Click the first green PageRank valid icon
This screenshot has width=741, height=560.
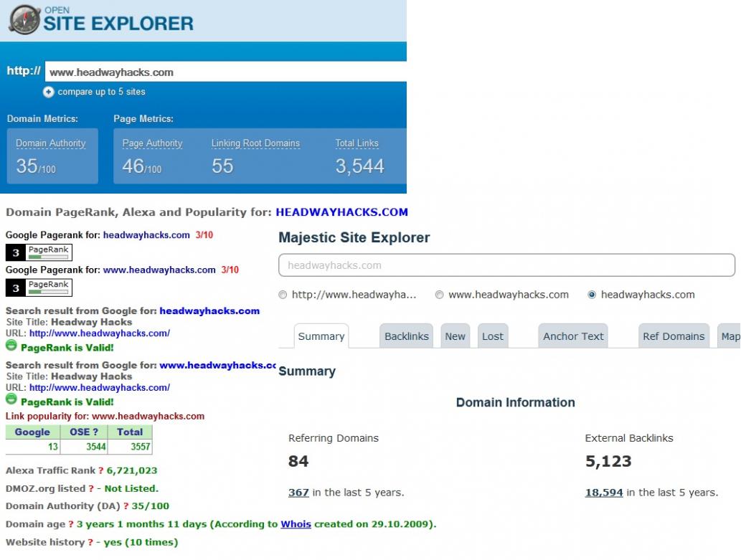(11, 346)
